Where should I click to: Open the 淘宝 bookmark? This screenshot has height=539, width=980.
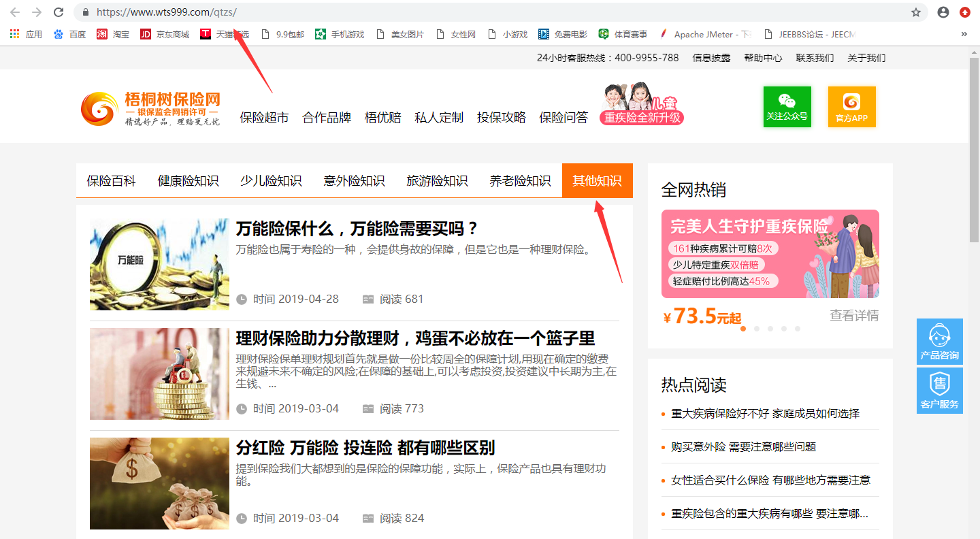(x=113, y=34)
